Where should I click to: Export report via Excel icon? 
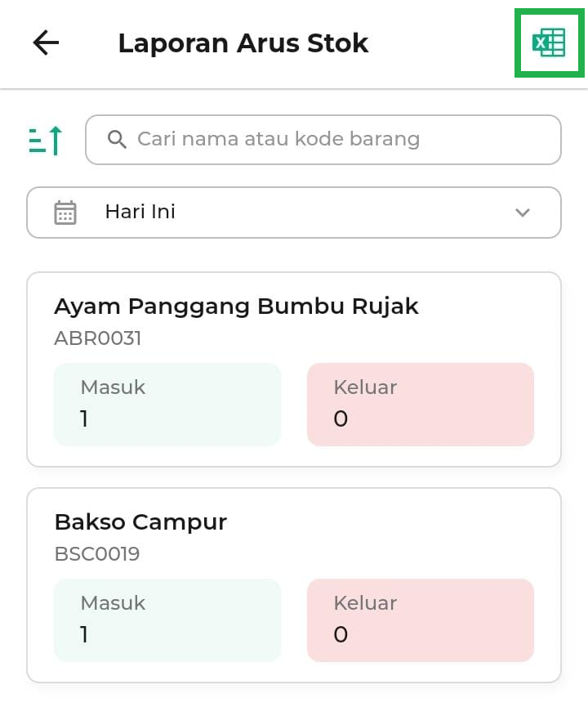(549, 43)
